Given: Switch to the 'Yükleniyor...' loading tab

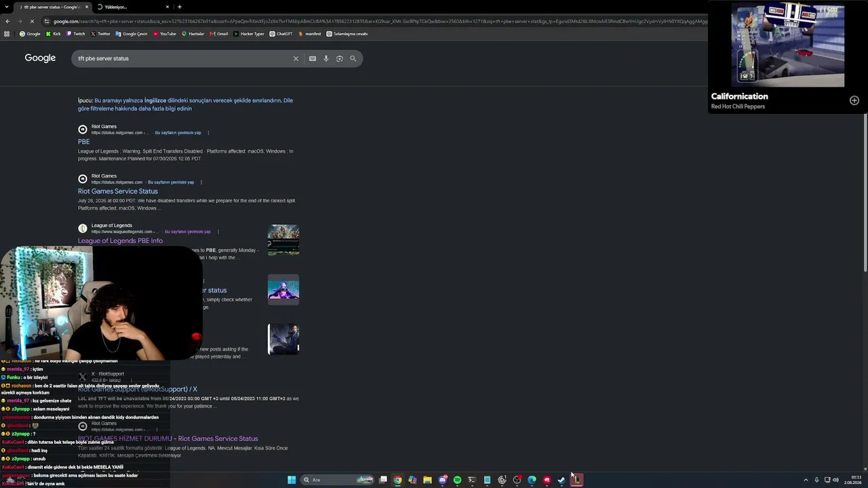Looking at the screenshot, I should click(133, 7).
